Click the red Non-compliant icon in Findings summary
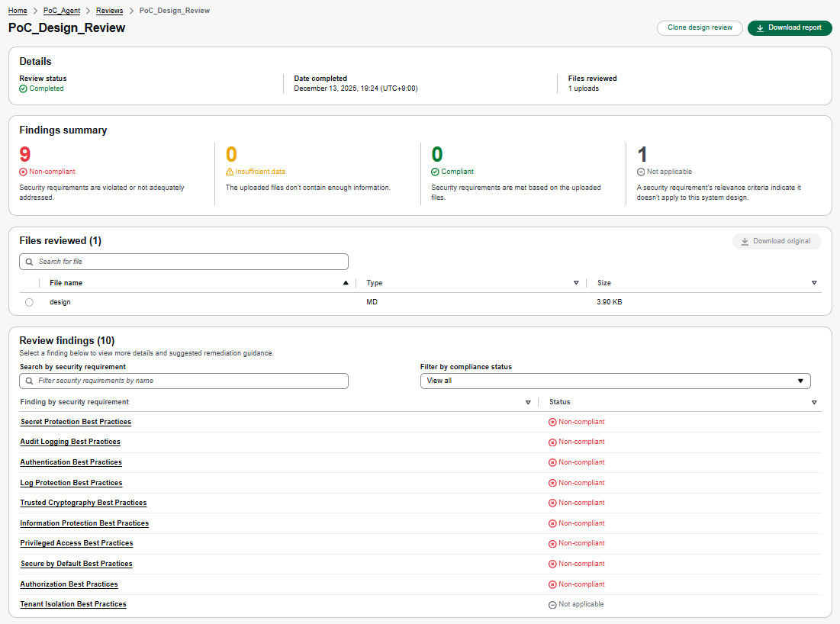The width and height of the screenshot is (840, 624). pos(23,172)
